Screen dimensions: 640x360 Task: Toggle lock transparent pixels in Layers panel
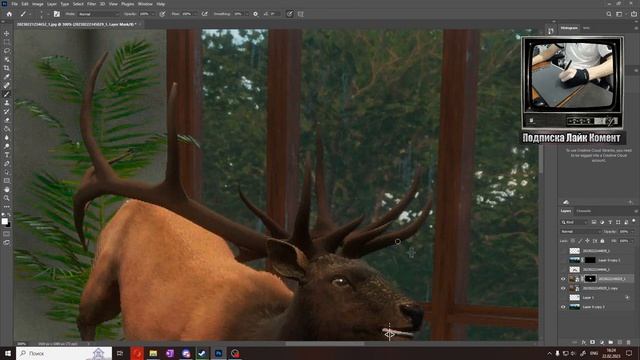[x=573, y=241]
